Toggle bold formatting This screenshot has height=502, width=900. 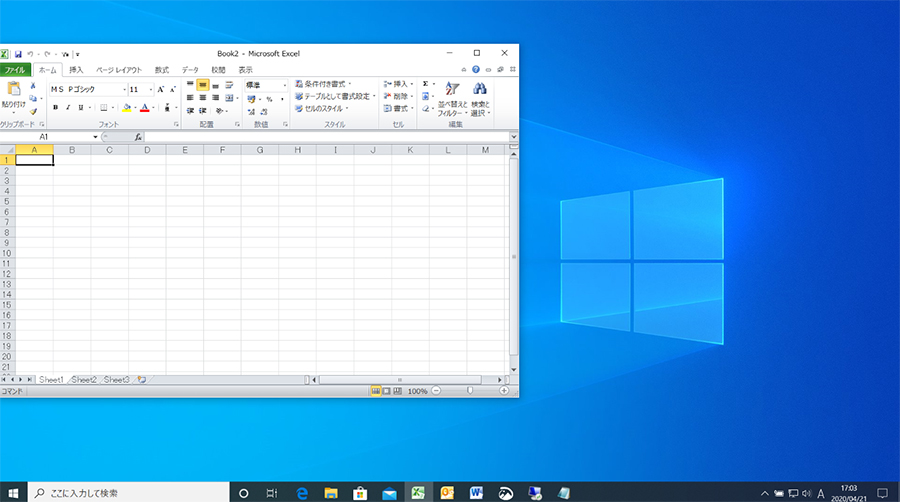[55, 108]
